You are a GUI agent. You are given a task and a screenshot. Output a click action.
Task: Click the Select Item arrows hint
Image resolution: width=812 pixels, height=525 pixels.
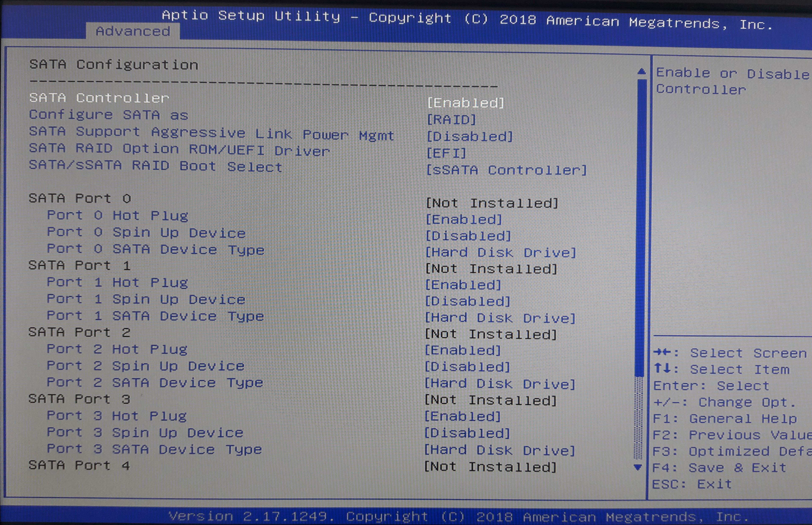point(722,369)
